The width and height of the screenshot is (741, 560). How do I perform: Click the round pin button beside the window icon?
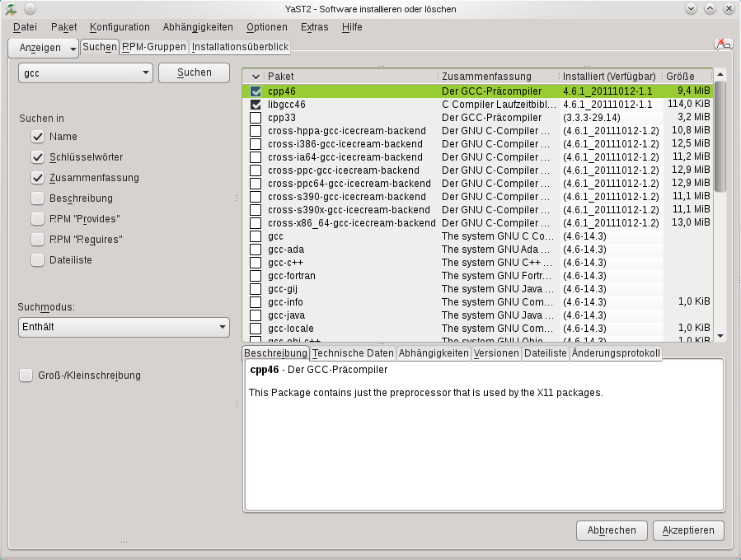click(x=29, y=8)
